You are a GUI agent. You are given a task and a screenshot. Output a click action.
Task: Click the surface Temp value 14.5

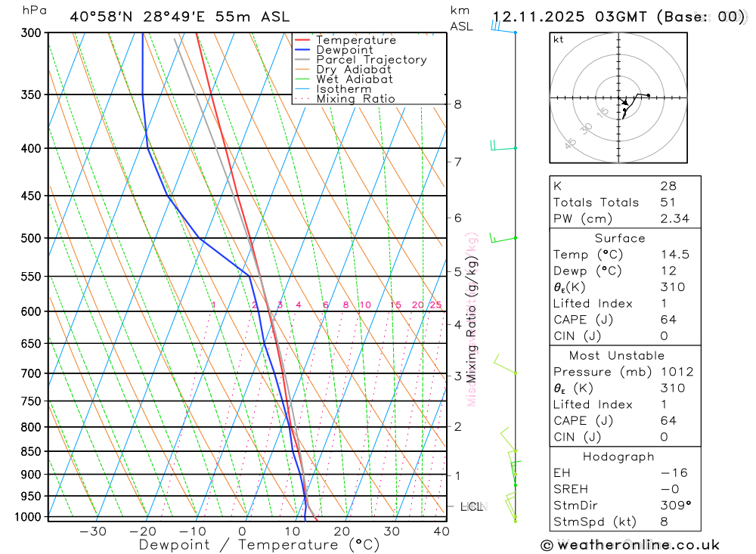pos(675,255)
